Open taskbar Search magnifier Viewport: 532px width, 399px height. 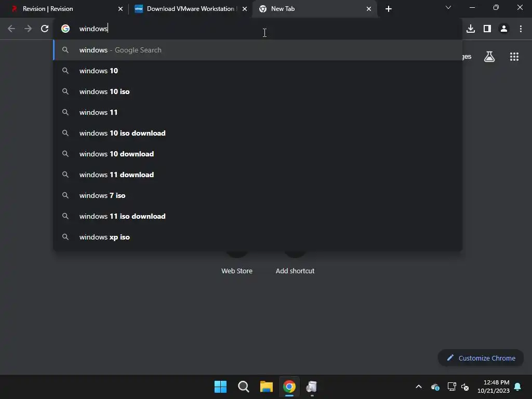[x=243, y=387]
